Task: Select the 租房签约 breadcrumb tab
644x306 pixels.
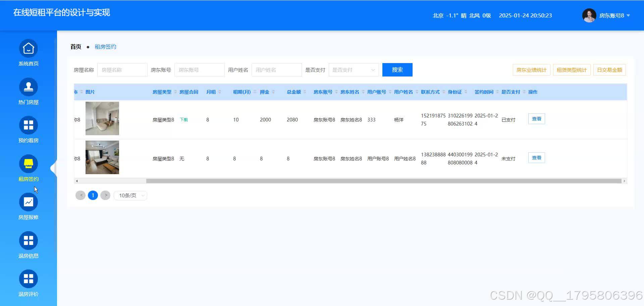Action: tap(105, 46)
